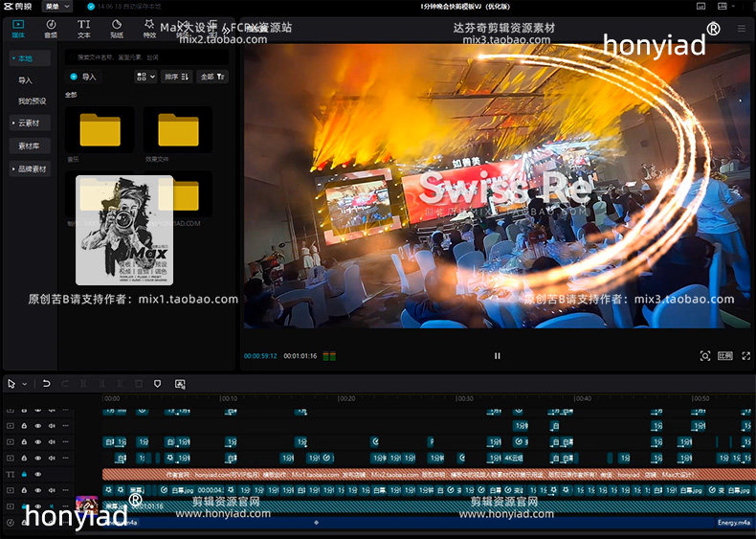Click the main track cover thumbnail
The image size is (756, 539).
[x=87, y=506]
